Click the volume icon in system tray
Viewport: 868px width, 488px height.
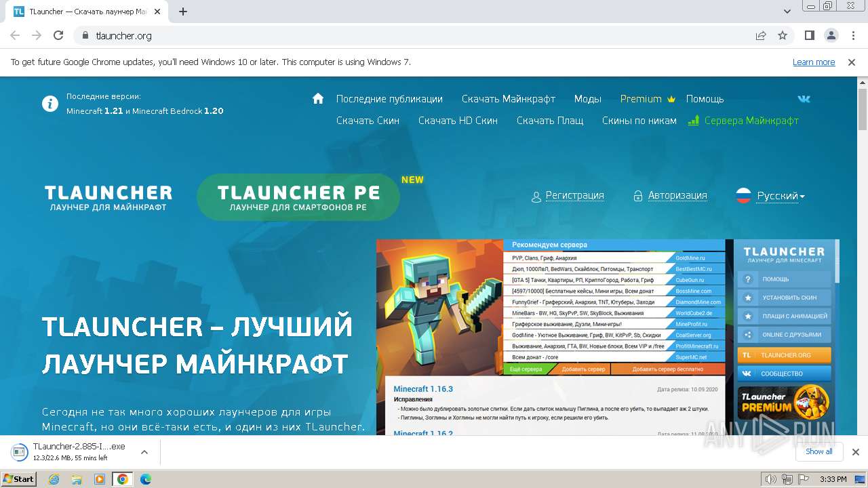click(x=770, y=479)
